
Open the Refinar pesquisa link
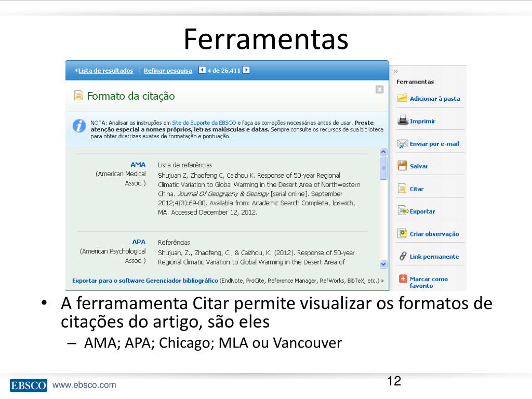[x=168, y=71]
